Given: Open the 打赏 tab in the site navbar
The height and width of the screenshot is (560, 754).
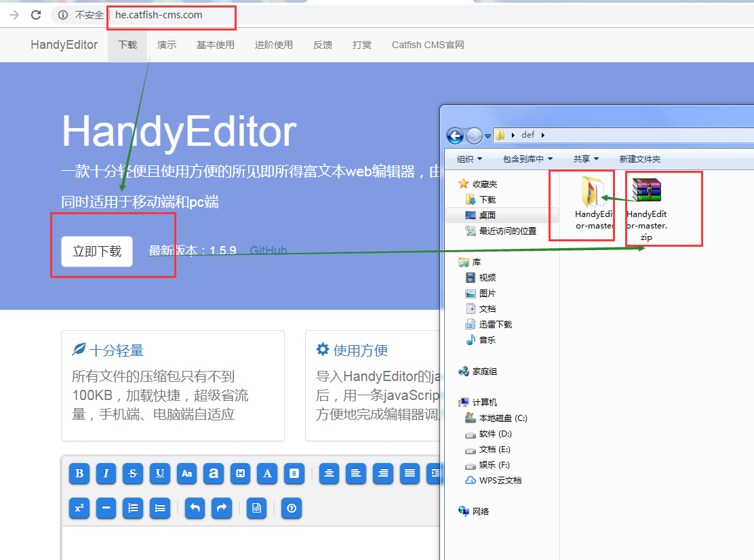Looking at the screenshot, I should pyautogui.click(x=362, y=45).
